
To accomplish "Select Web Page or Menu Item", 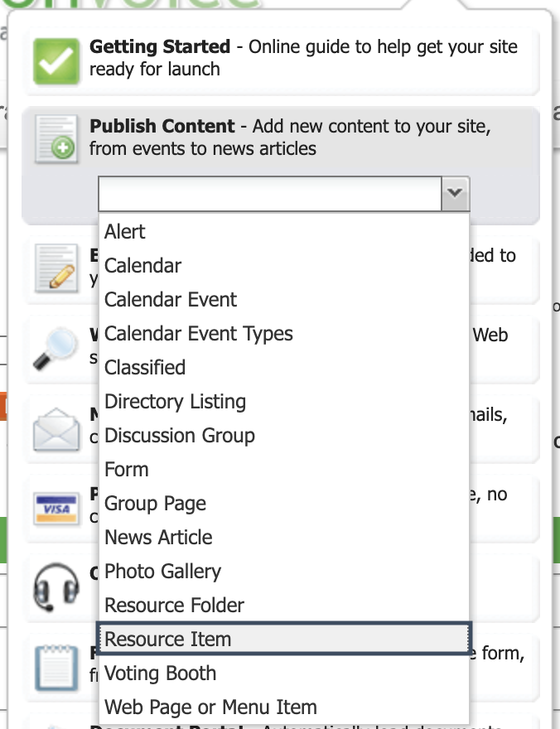I will click(x=284, y=707).
